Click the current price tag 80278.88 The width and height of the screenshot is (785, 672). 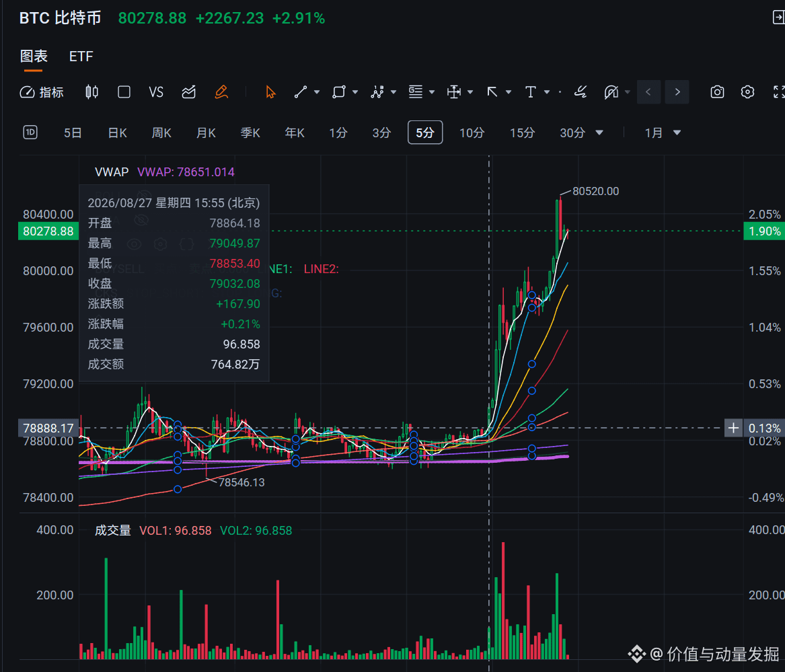[x=48, y=231]
